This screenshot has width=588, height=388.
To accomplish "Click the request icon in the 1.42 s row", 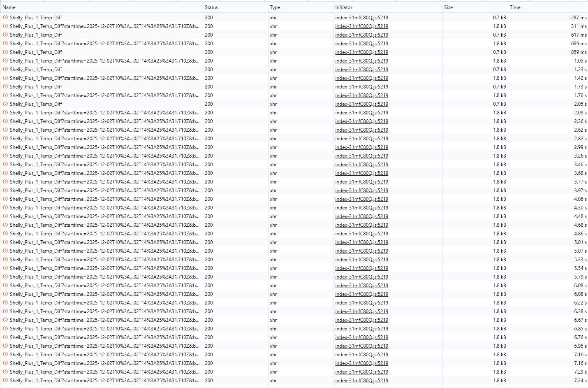I will (x=5, y=78).
